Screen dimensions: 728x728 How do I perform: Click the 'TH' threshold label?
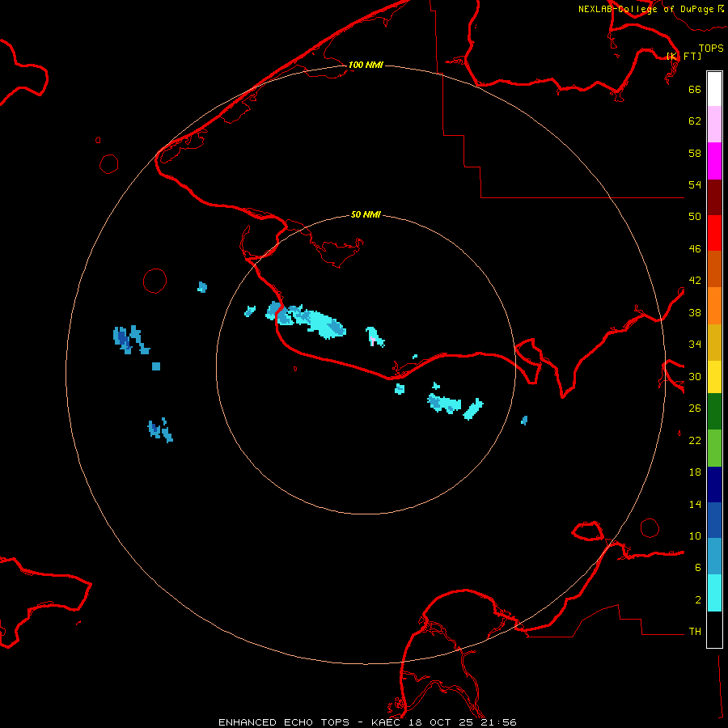pyautogui.click(x=695, y=632)
